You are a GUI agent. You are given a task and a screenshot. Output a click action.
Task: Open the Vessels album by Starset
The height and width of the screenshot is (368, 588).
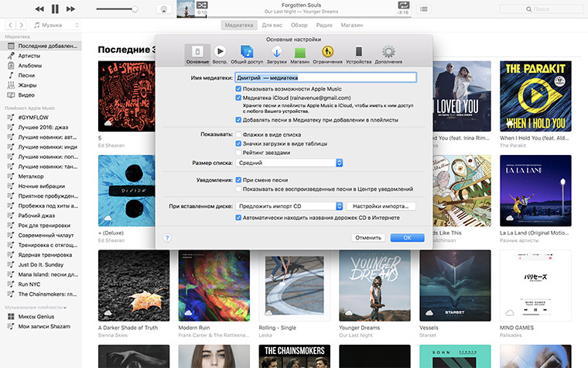tap(455, 285)
